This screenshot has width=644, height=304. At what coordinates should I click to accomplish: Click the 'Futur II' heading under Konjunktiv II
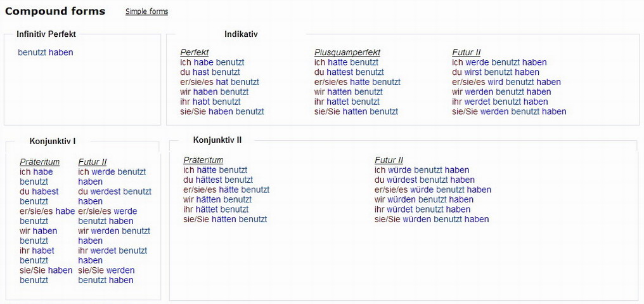pyautogui.click(x=389, y=160)
